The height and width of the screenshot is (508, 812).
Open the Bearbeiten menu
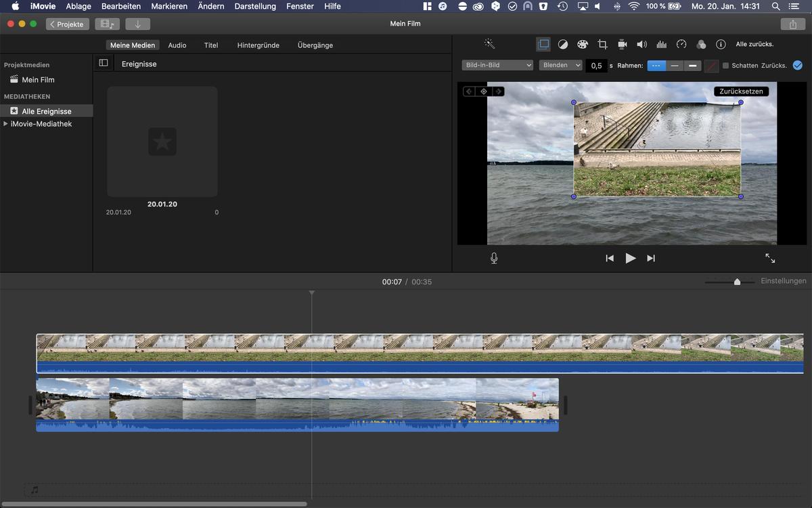tap(121, 6)
